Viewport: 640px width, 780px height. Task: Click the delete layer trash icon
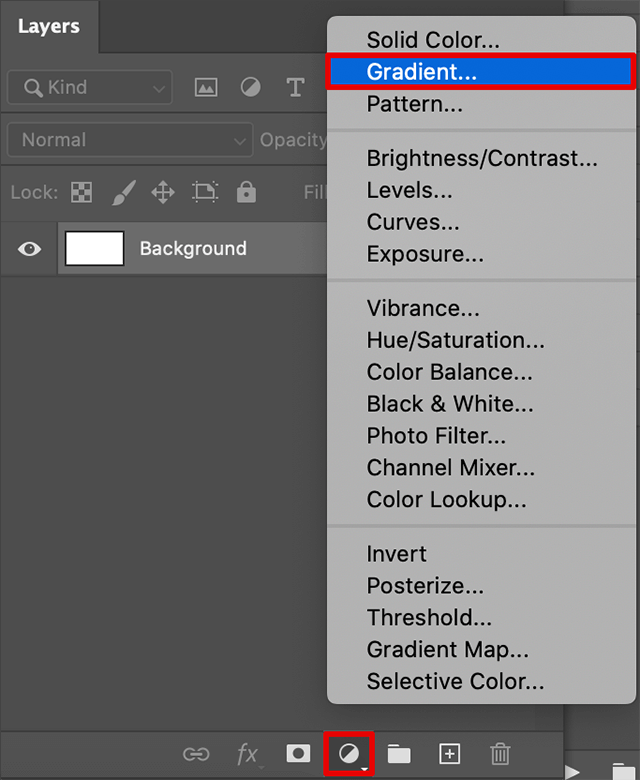pyautogui.click(x=501, y=753)
